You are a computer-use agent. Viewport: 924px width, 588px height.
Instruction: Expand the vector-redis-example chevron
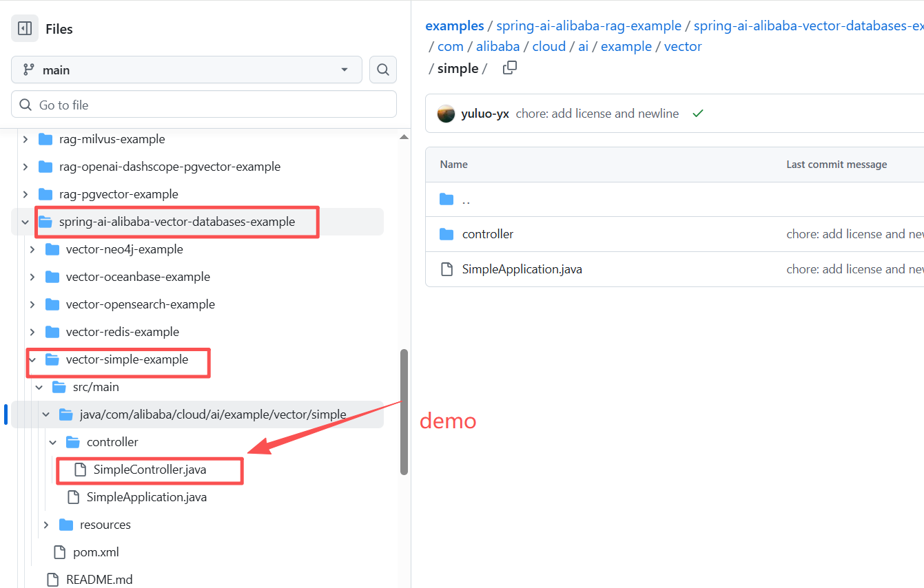tap(32, 332)
